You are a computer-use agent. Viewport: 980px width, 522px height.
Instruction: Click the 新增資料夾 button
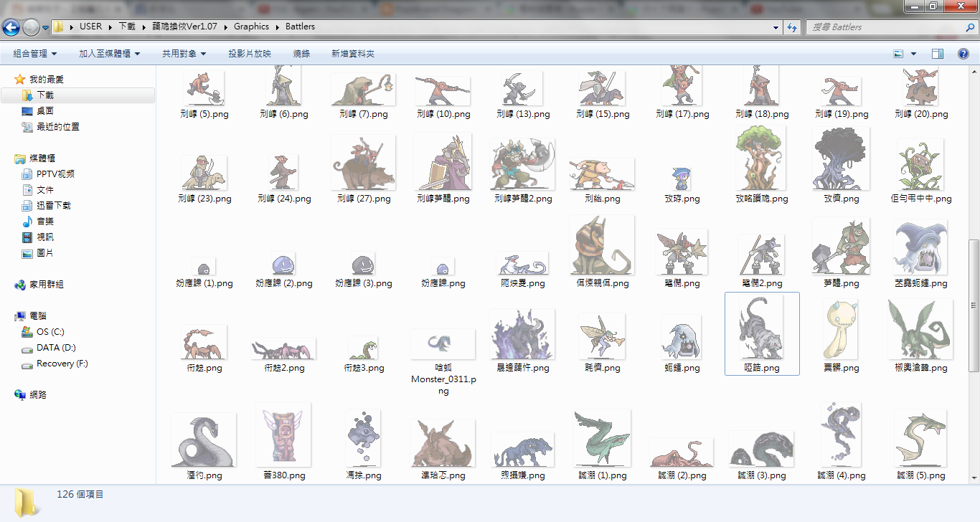click(353, 54)
